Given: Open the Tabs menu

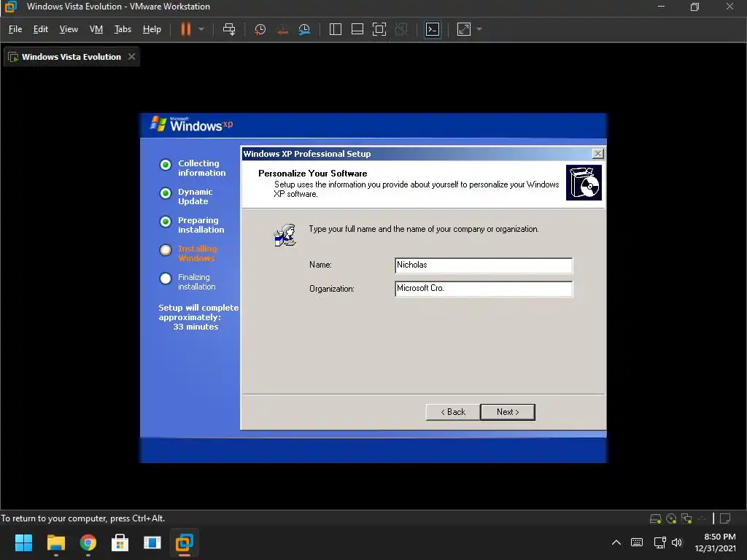Looking at the screenshot, I should coord(123,29).
